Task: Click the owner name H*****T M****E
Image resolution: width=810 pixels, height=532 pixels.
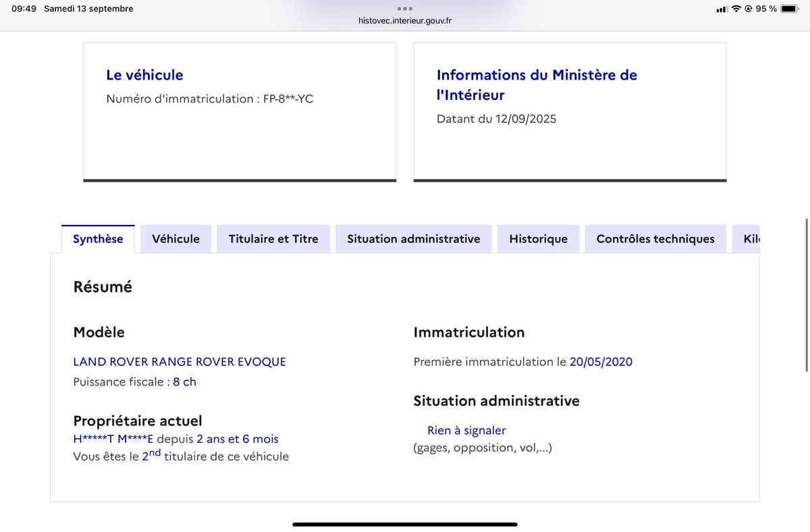Action: click(x=113, y=440)
